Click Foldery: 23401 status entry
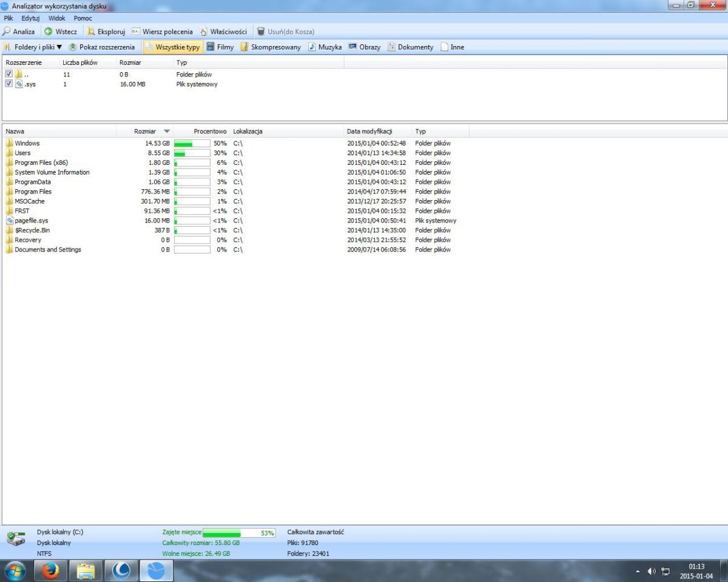728x582 pixels. click(x=308, y=554)
